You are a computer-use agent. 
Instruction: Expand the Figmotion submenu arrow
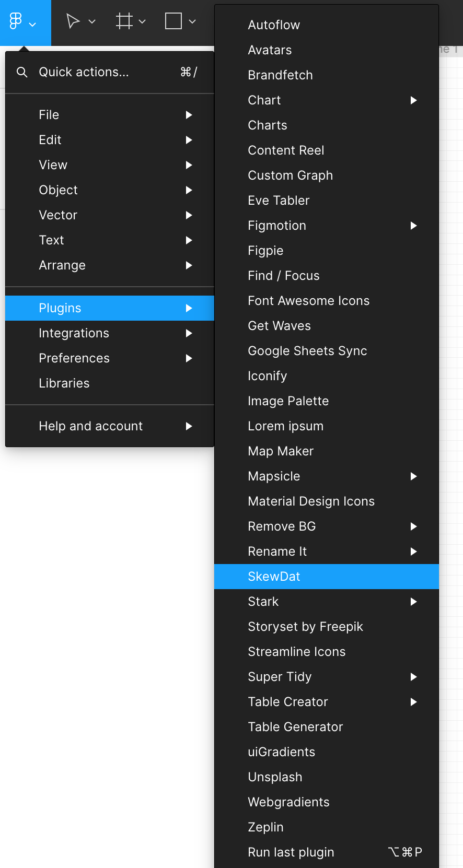click(414, 226)
